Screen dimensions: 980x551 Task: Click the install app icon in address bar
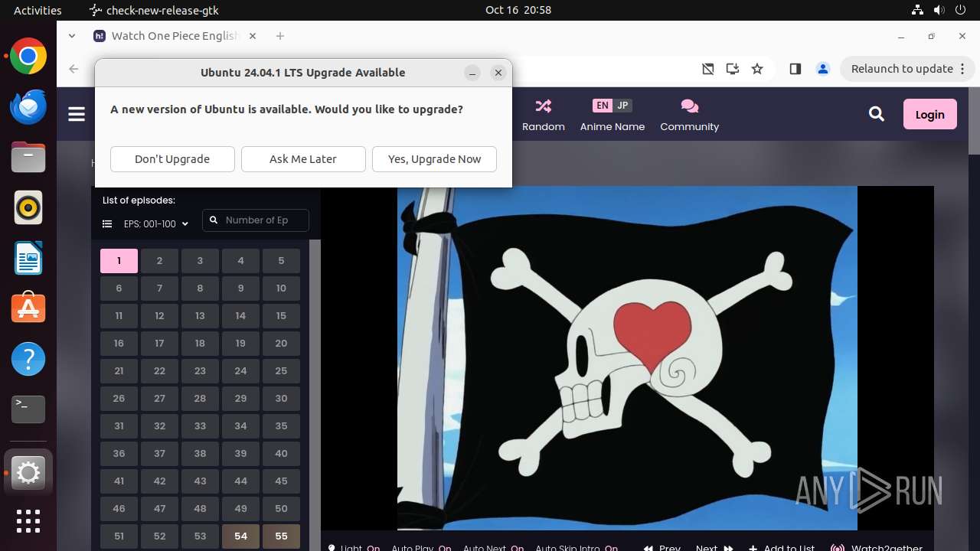click(x=733, y=69)
